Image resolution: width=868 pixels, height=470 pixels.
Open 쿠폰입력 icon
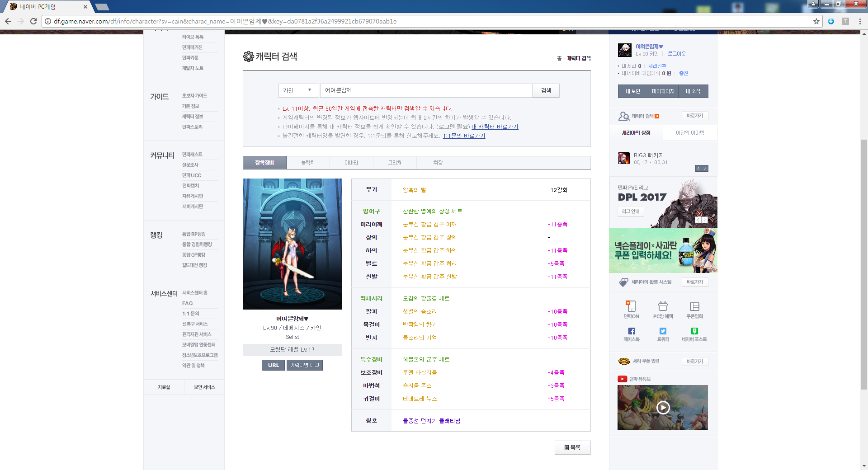point(694,310)
